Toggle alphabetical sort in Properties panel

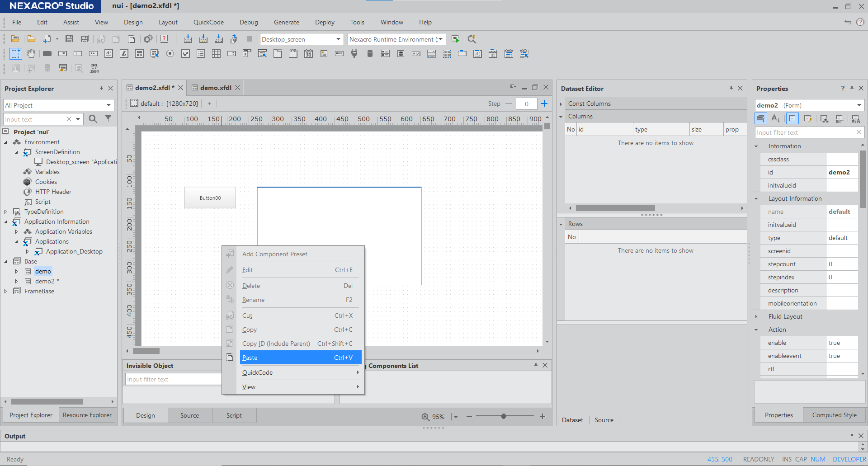pyautogui.click(x=776, y=119)
